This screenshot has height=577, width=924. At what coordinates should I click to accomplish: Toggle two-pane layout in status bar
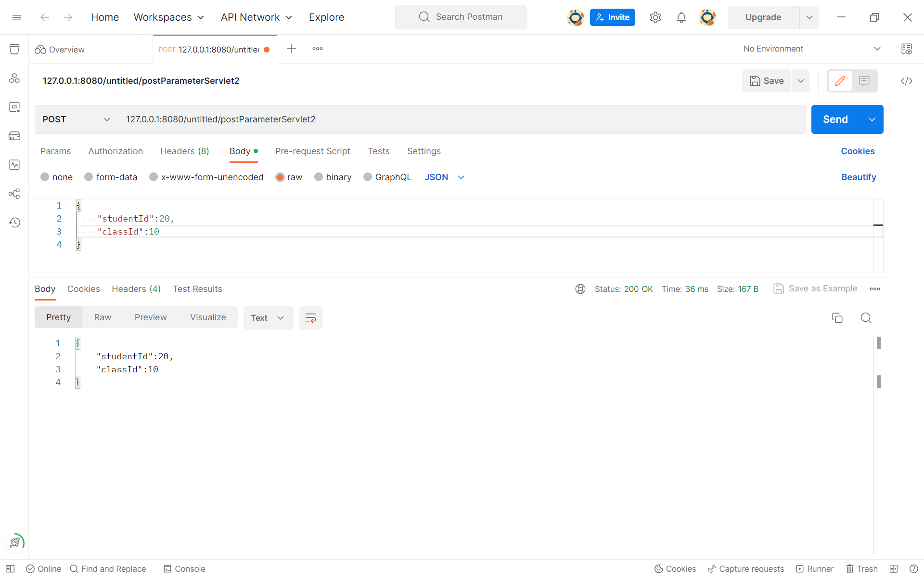click(x=894, y=569)
